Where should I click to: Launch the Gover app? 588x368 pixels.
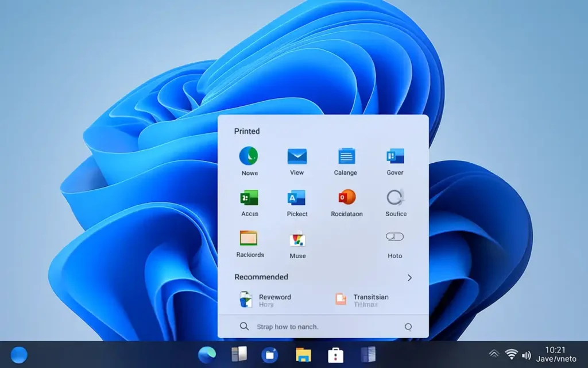pyautogui.click(x=394, y=156)
